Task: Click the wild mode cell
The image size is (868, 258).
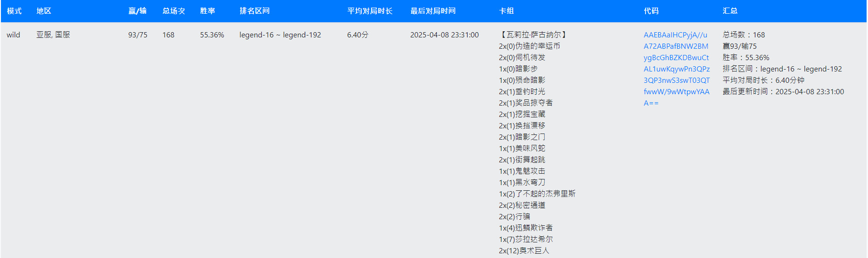Action: (13, 35)
